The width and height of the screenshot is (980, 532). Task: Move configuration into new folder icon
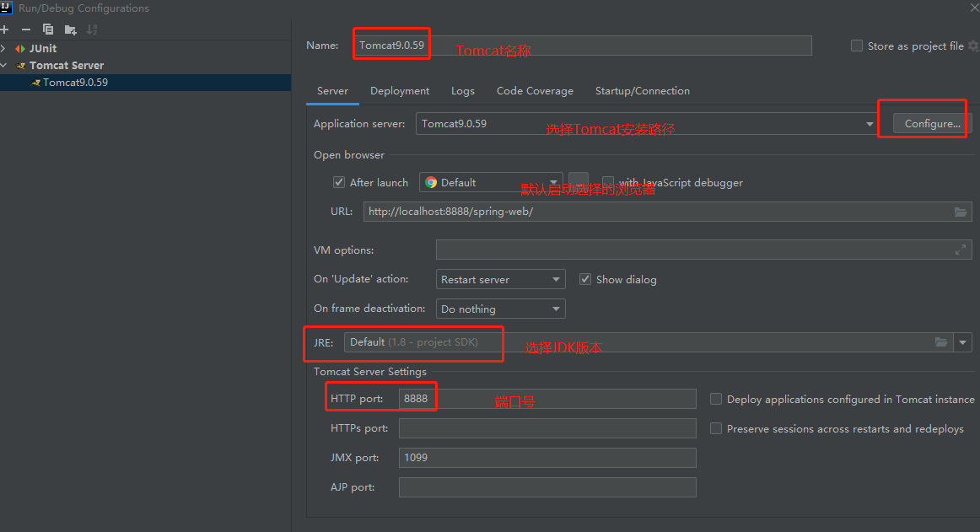pos(70,30)
